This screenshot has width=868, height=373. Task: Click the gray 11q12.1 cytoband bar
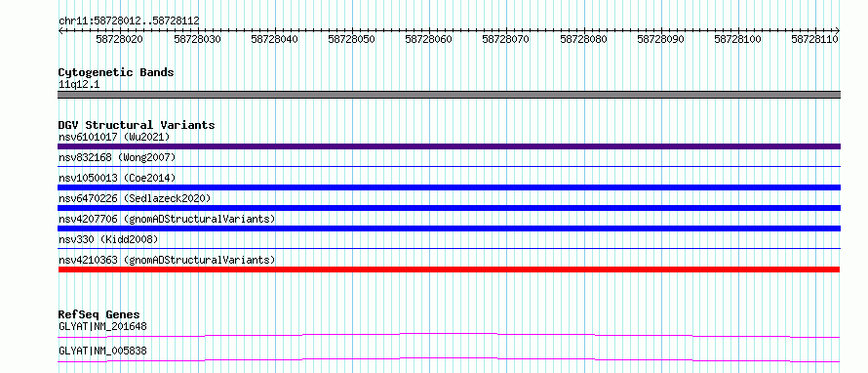[449, 95]
